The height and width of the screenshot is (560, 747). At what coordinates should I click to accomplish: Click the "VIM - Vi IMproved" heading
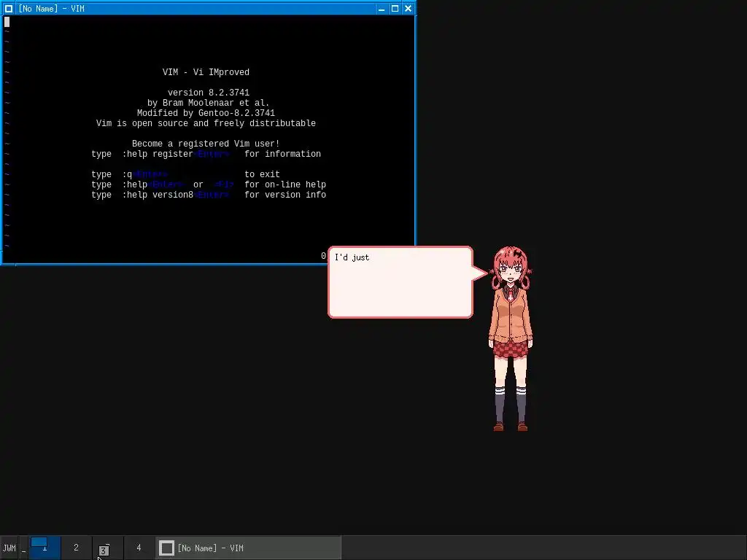pos(206,72)
